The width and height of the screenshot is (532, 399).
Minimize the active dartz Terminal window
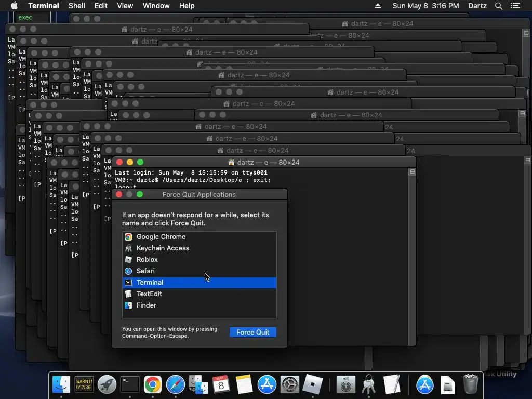(129, 162)
